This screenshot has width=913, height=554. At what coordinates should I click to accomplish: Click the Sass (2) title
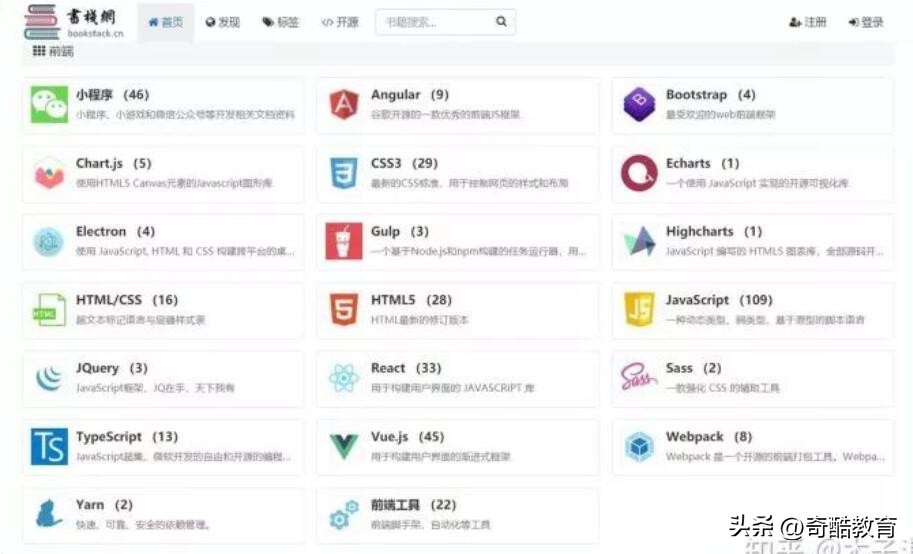693,368
